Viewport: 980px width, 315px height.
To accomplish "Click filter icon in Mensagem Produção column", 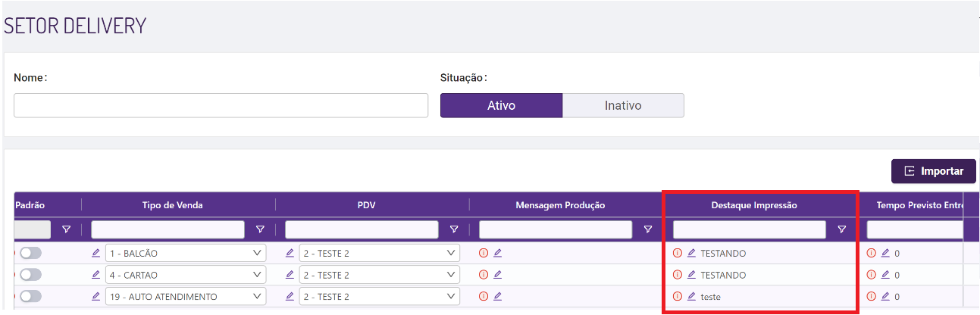I will click(x=648, y=229).
